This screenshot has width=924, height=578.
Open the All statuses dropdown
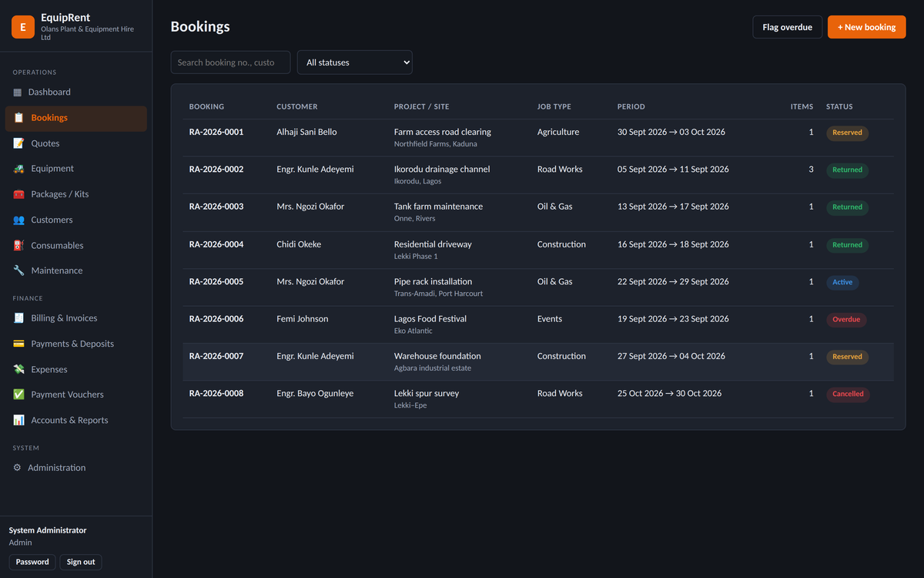point(355,62)
